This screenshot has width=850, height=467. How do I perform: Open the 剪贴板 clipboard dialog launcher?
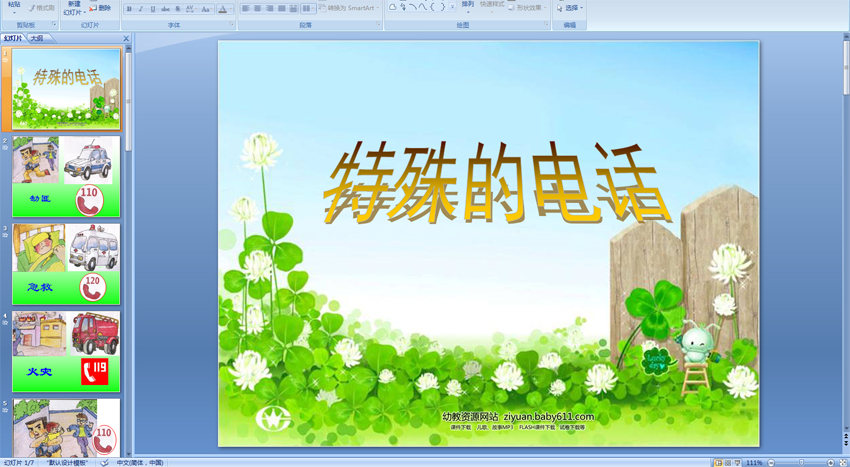[54, 24]
